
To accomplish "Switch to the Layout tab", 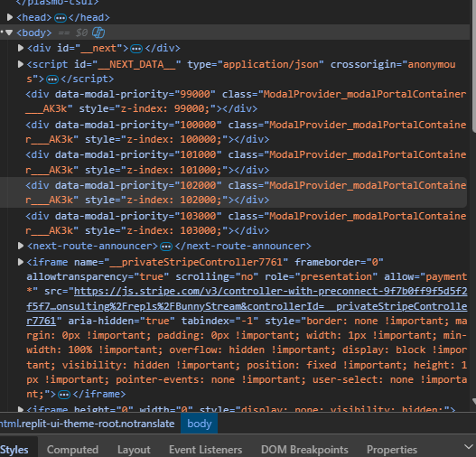I will 134,450.
